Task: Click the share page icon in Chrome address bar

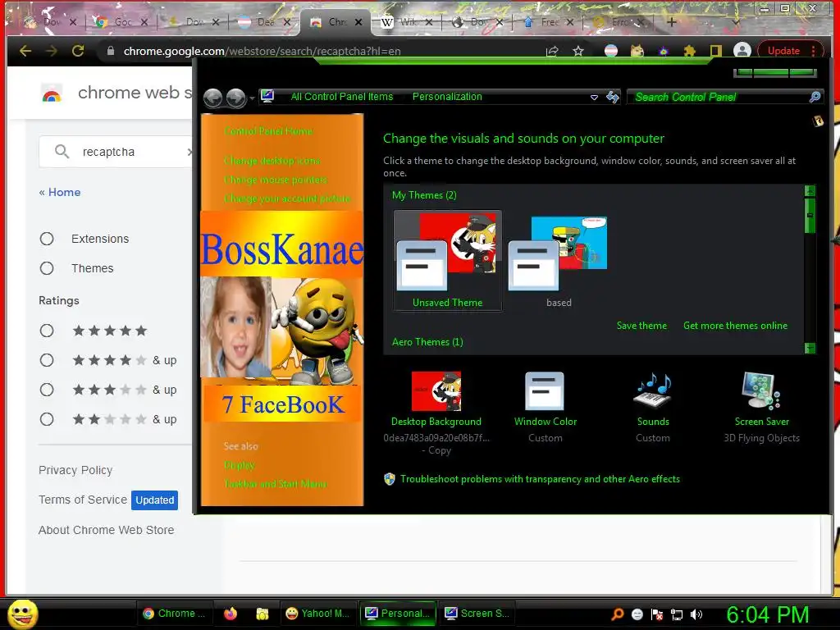Action: pos(552,51)
